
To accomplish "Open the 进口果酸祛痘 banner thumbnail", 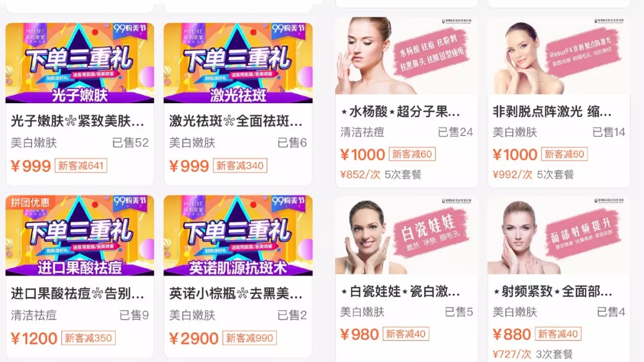I will [x=80, y=236].
